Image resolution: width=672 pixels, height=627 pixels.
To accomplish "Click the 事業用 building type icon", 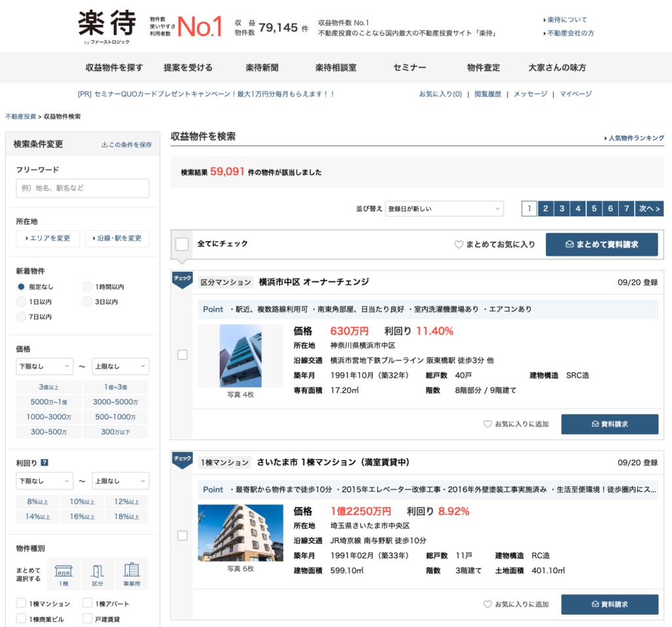I will click(x=131, y=574).
